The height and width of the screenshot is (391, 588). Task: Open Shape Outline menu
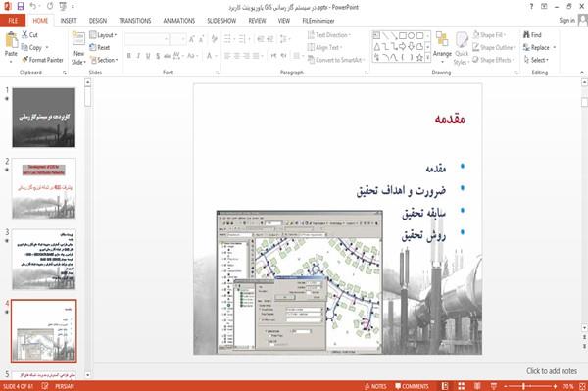[494, 48]
